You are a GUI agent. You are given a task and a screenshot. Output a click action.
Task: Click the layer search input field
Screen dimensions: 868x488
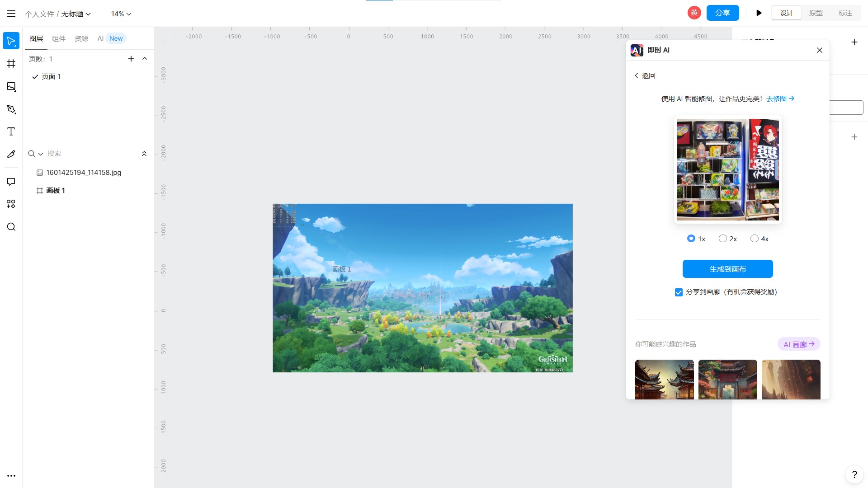point(93,154)
